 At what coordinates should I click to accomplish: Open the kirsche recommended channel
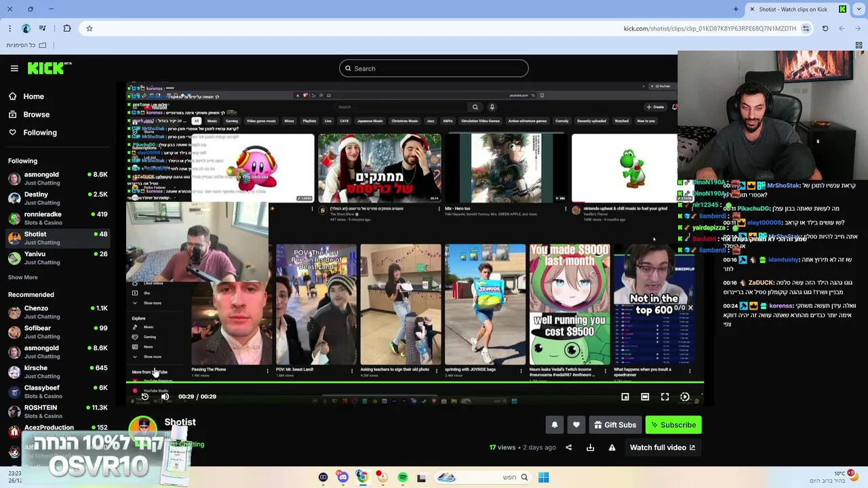[x=58, y=372]
